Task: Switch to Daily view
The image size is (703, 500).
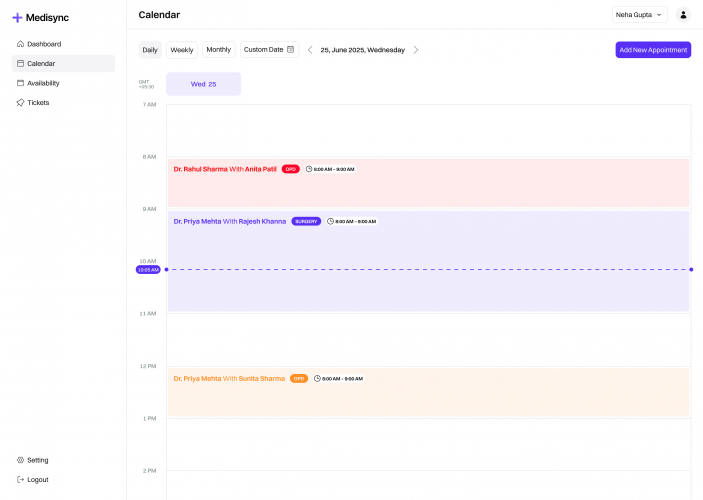Action: coord(150,50)
